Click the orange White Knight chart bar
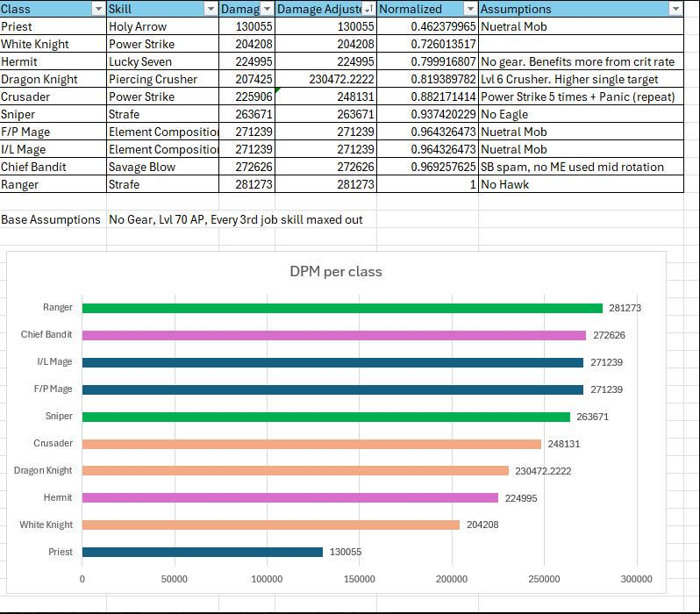 (x=271, y=525)
